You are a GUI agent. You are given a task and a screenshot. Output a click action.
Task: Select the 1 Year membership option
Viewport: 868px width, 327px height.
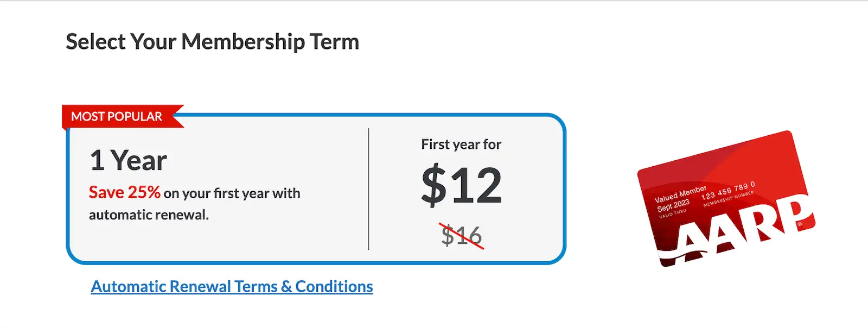coord(315,190)
